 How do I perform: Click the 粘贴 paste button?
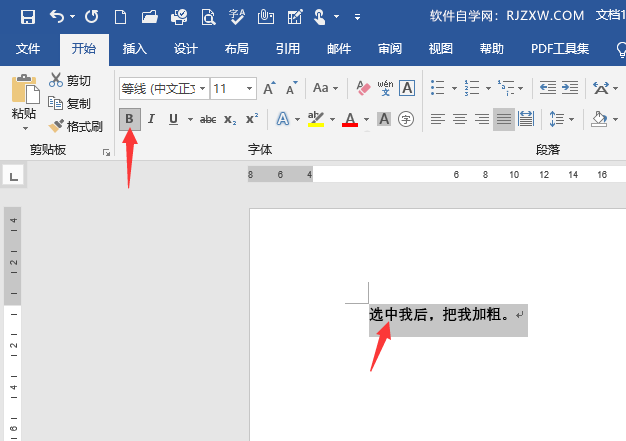[x=24, y=97]
